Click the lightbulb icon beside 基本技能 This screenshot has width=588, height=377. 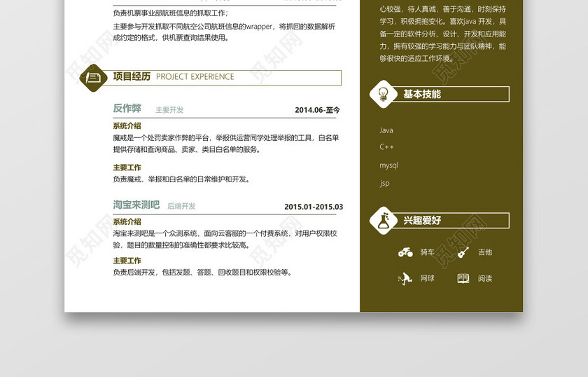(x=384, y=94)
